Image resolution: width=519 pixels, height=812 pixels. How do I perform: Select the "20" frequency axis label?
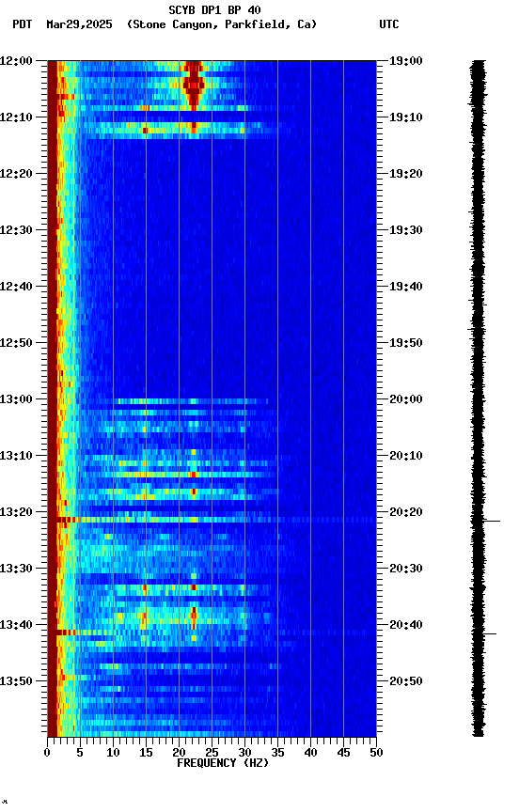179,753
